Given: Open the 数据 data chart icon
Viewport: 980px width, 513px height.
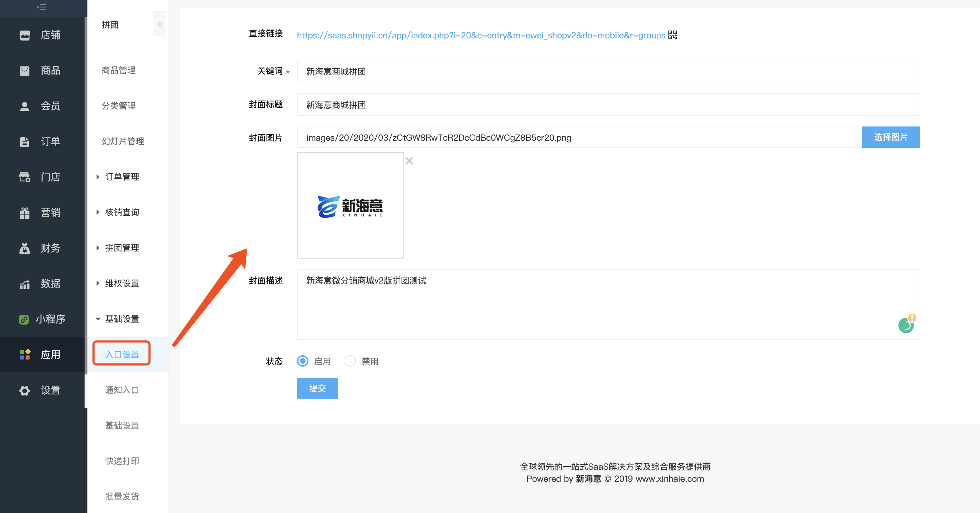Looking at the screenshot, I should pyautogui.click(x=25, y=284).
